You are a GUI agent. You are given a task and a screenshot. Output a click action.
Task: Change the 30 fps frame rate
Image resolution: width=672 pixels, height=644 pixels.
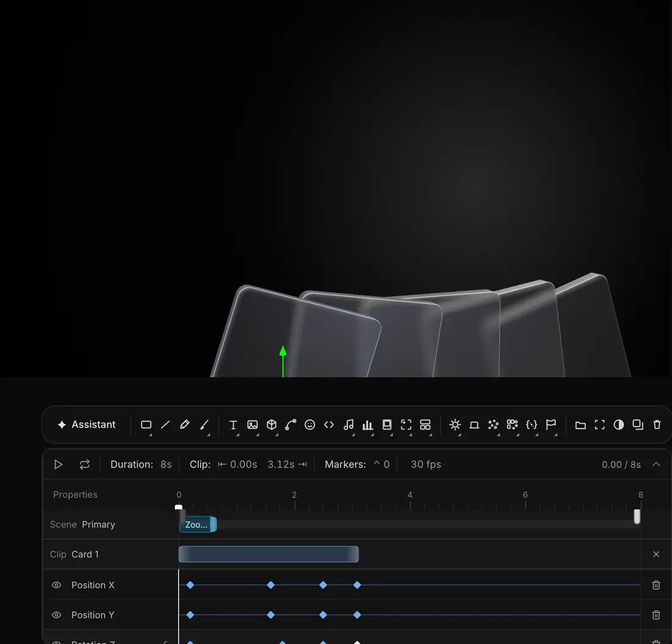(426, 464)
